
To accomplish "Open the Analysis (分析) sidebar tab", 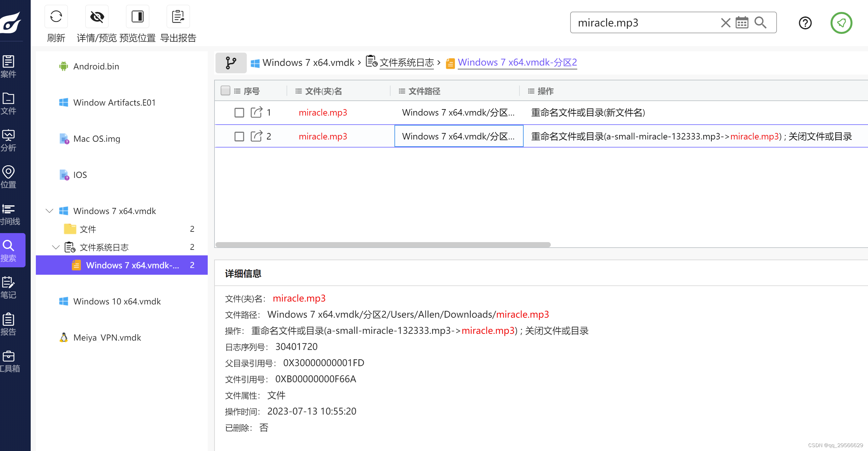I will coord(8,140).
